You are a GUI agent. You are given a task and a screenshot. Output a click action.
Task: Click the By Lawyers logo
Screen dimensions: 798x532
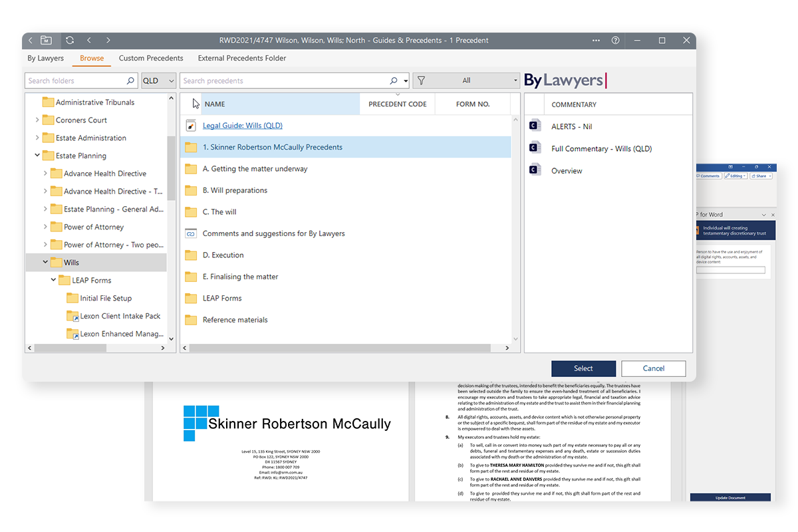coord(565,80)
